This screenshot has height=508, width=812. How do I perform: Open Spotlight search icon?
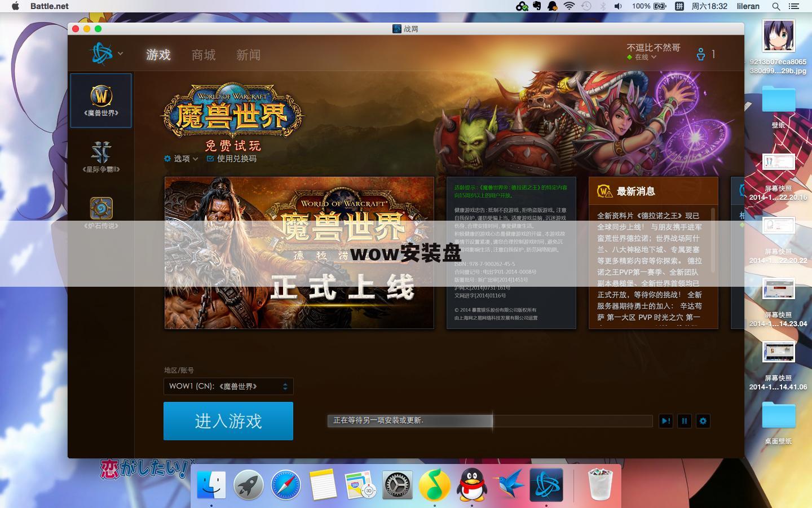(x=776, y=6)
